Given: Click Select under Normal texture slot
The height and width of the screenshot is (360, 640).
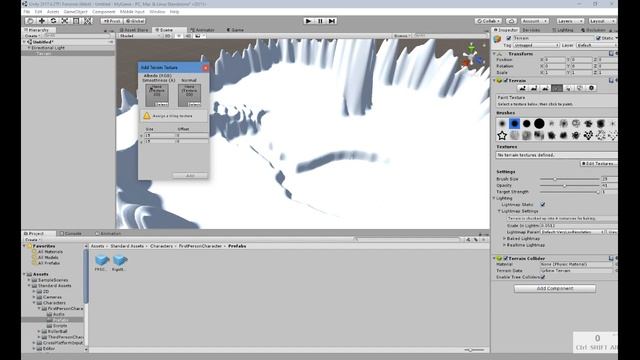Looking at the screenshot, I should [194, 104].
